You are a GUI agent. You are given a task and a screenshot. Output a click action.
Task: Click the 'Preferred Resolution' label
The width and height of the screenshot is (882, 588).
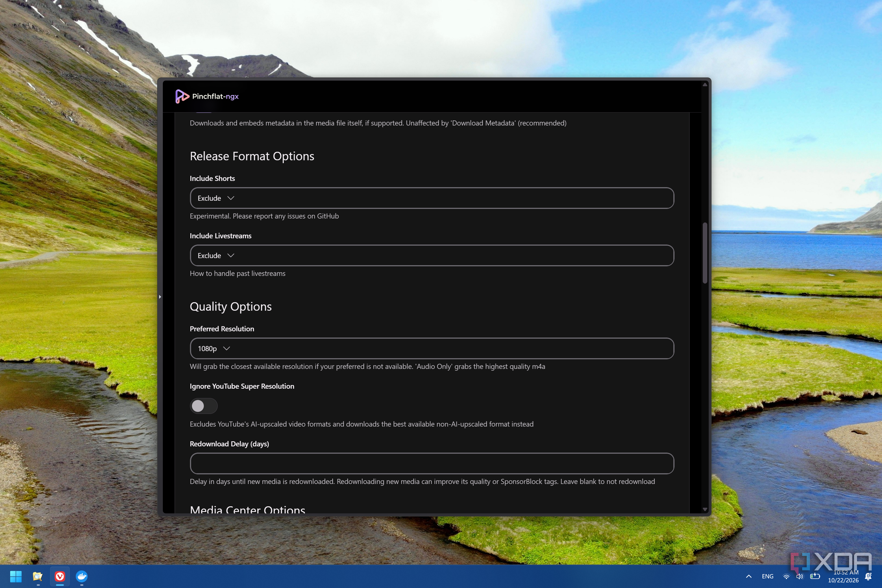click(x=222, y=329)
